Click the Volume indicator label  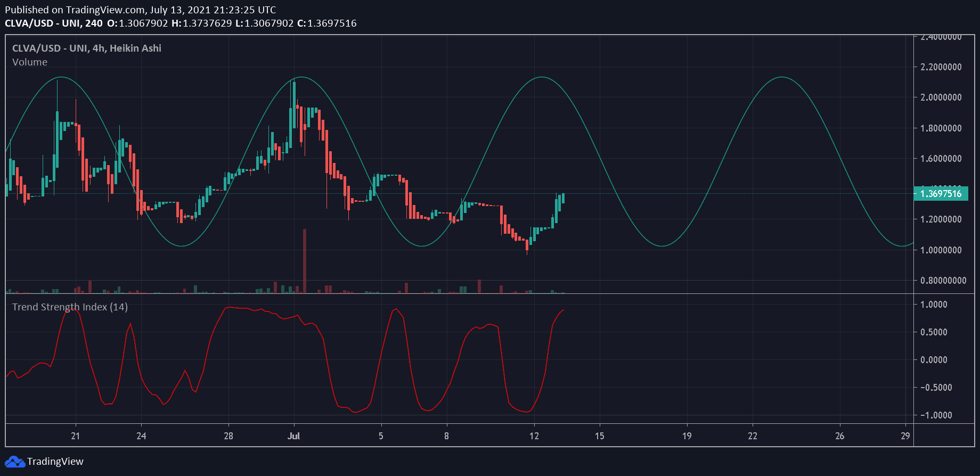(30, 62)
